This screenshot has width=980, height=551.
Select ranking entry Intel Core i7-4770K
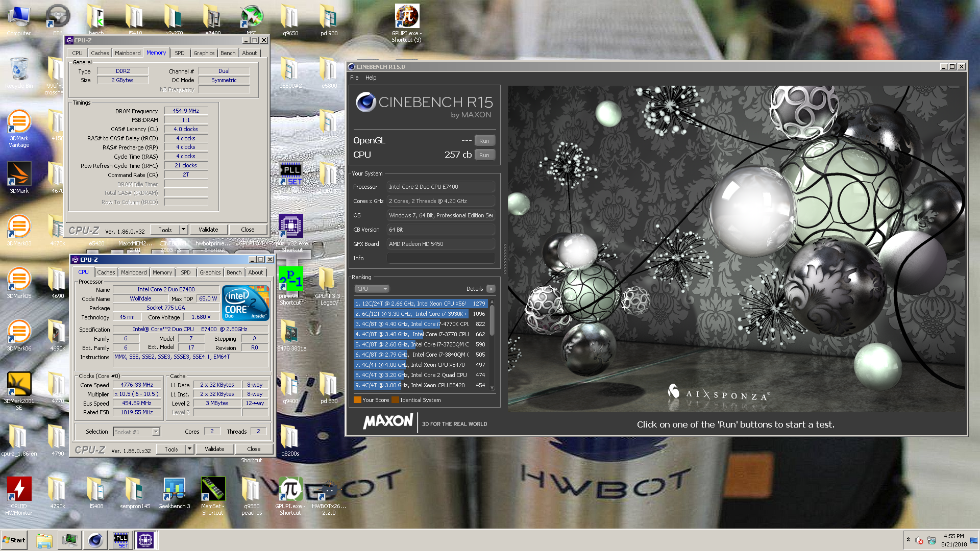(420, 324)
